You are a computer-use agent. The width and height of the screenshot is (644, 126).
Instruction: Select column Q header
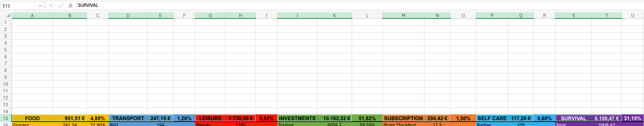(521, 15)
